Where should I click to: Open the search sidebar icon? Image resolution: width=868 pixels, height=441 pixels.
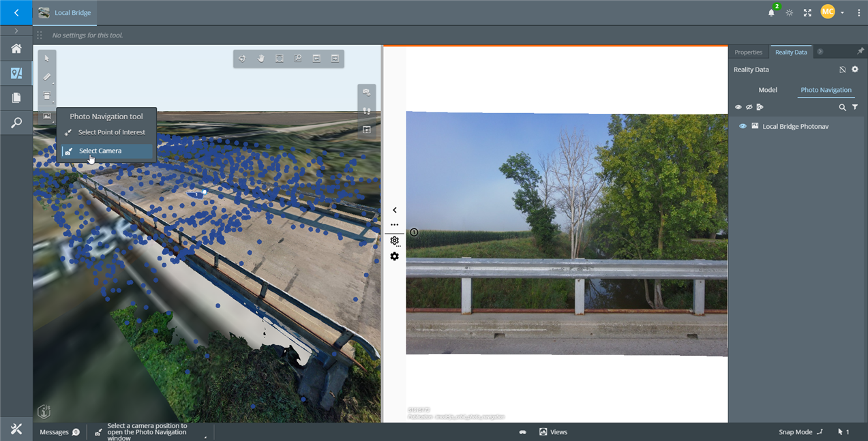coord(16,123)
